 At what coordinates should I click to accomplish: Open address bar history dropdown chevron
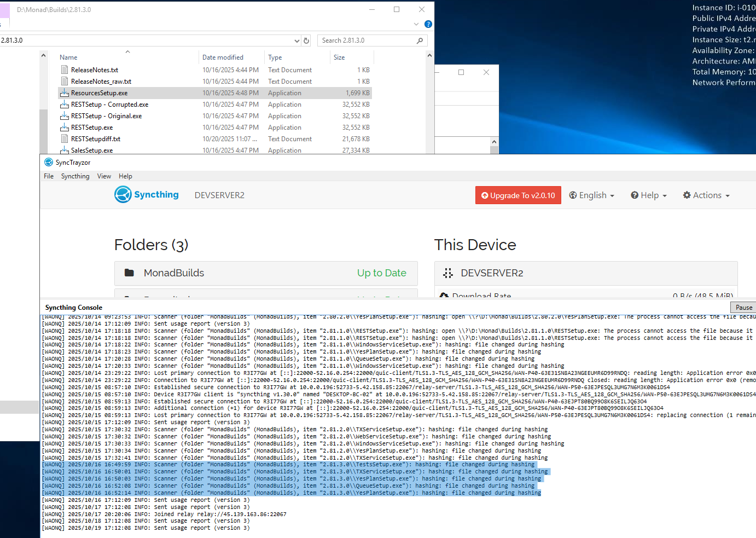[x=296, y=41]
